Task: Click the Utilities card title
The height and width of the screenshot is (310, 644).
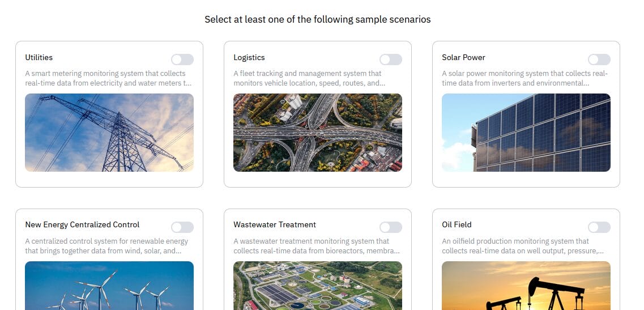Action: pos(39,58)
